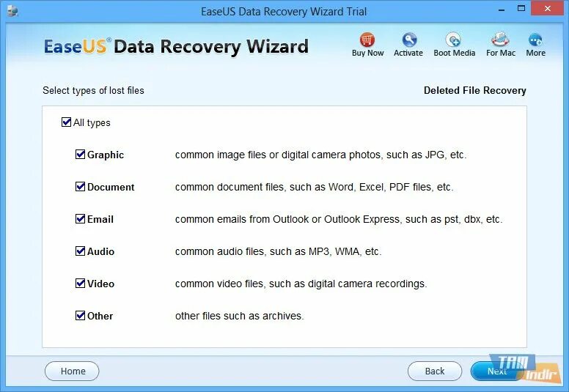Uncheck the Email checkbox
The height and width of the screenshot is (392, 569).
pyautogui.click(x=80, y=219)
